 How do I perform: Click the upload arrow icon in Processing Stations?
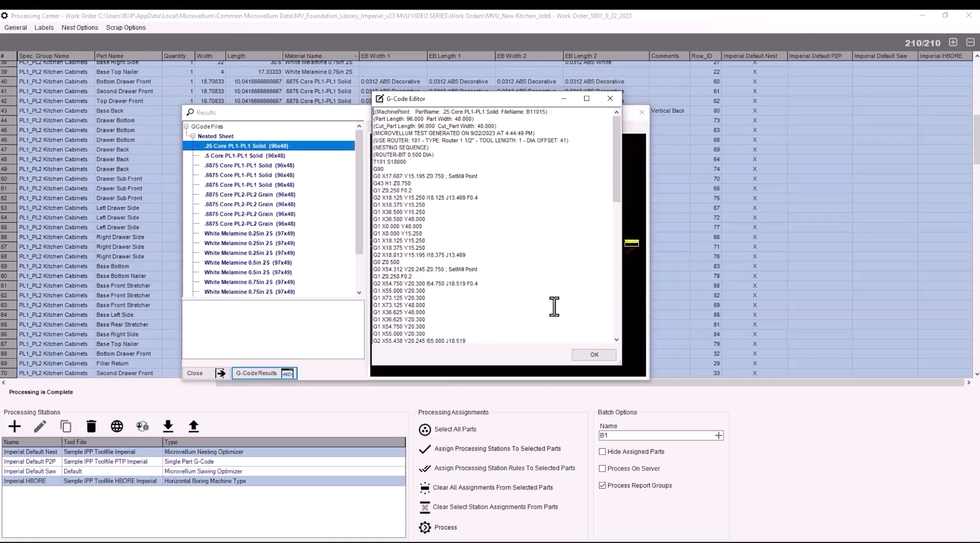click(x=194, y=426)
